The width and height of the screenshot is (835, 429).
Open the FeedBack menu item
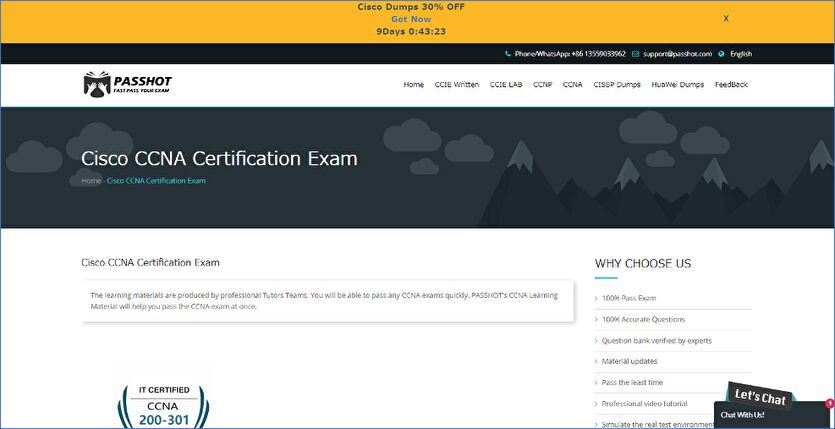click(731, 84)
